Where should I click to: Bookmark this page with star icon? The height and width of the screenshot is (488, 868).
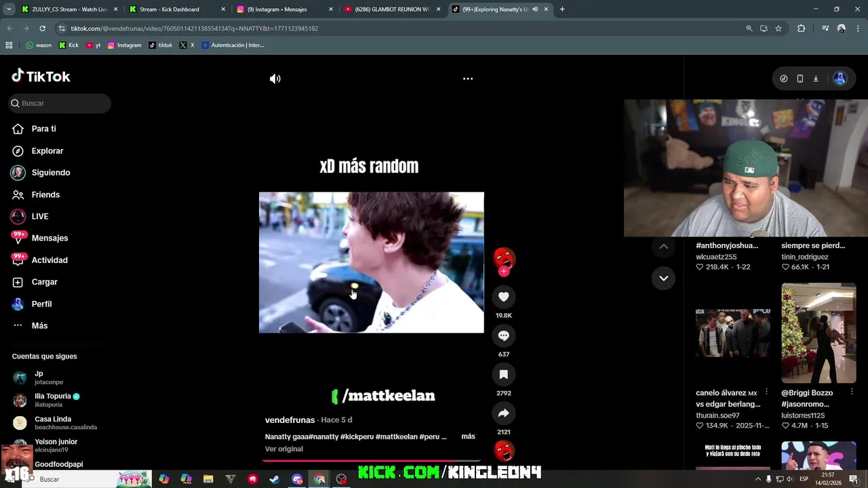tap(778, 28)
